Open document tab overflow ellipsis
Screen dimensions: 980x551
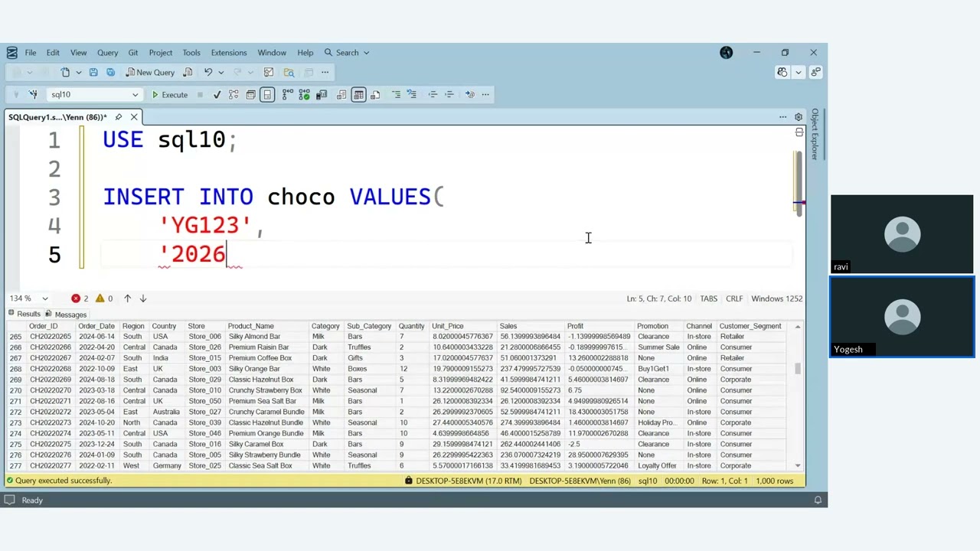coord(782,117)
